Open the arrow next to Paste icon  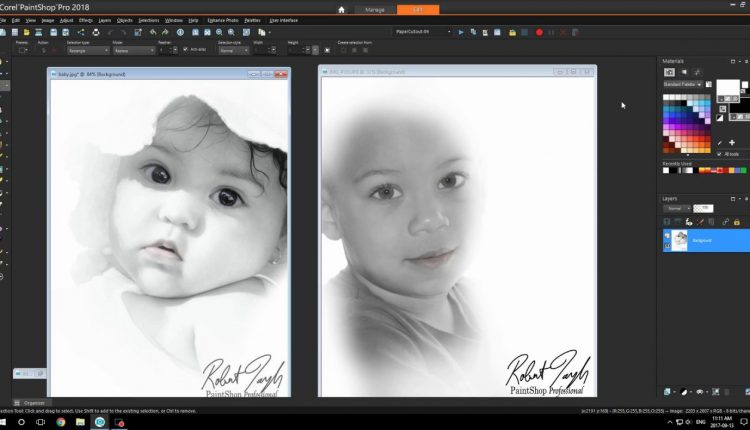point(270,33)
